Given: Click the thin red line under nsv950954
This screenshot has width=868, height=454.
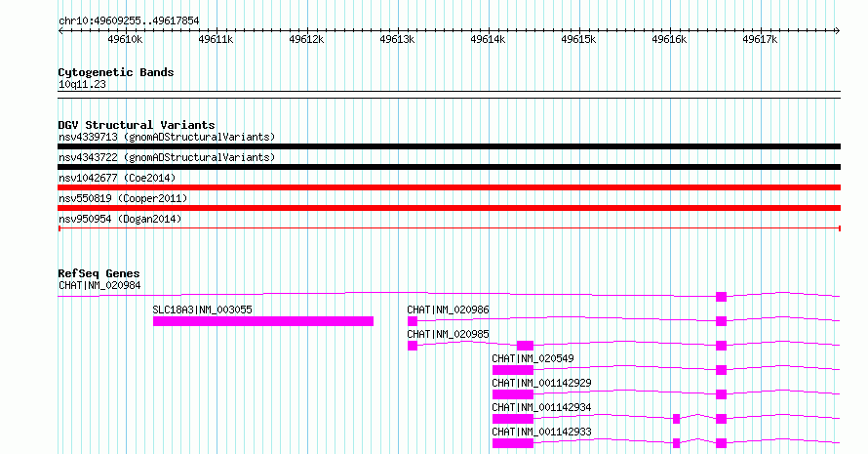Looking at the screenshot, I should point(449,228).
